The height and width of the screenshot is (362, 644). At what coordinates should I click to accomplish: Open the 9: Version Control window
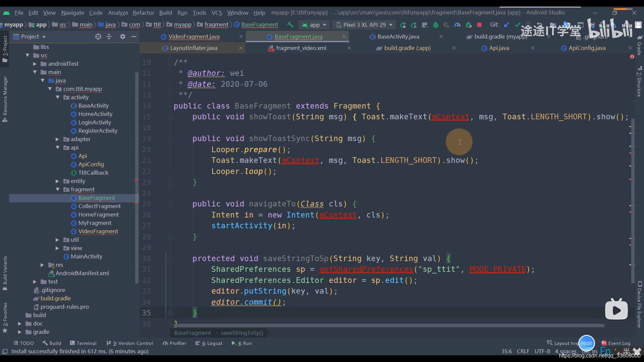[129, 343]
